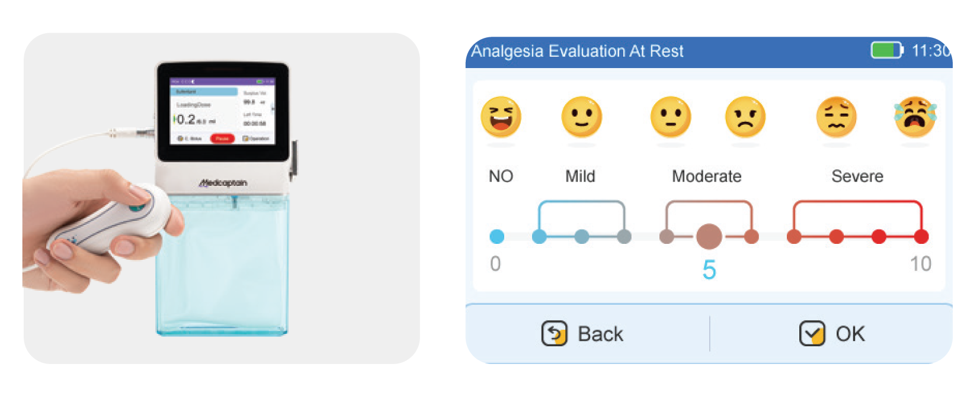Select the large score 5 dot

coord(709,237)
